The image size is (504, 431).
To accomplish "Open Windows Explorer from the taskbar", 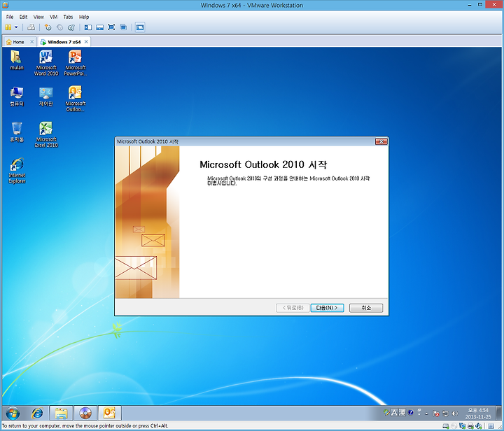I will pos(61,413).
